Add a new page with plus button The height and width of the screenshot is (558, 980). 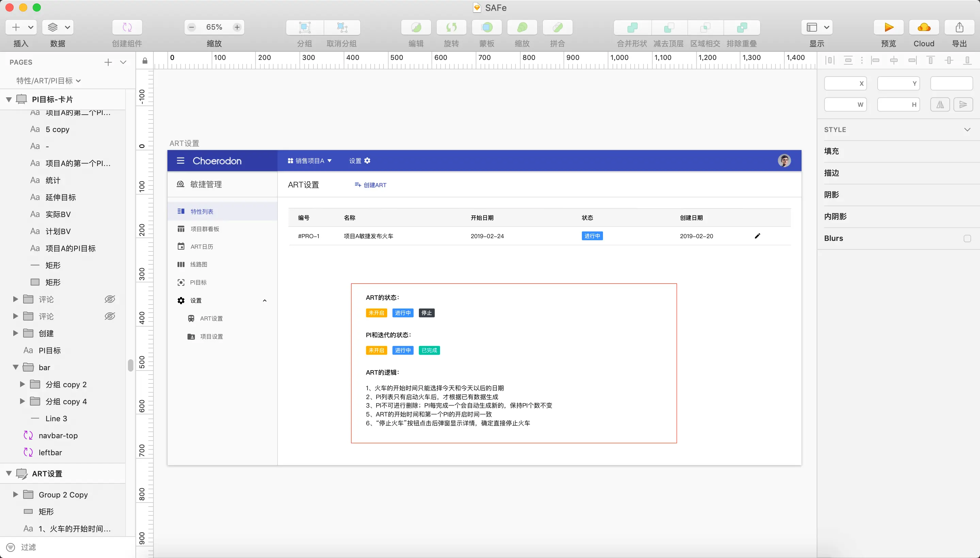[x=108, y=62]
